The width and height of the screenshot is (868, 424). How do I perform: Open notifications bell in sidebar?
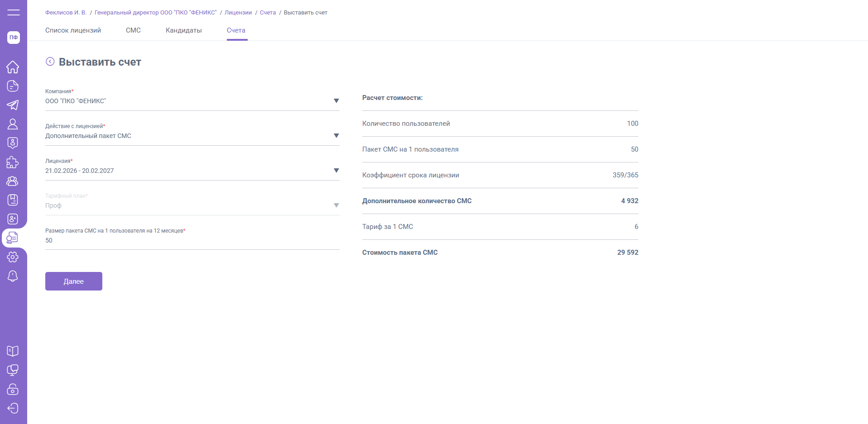[13, 276]
